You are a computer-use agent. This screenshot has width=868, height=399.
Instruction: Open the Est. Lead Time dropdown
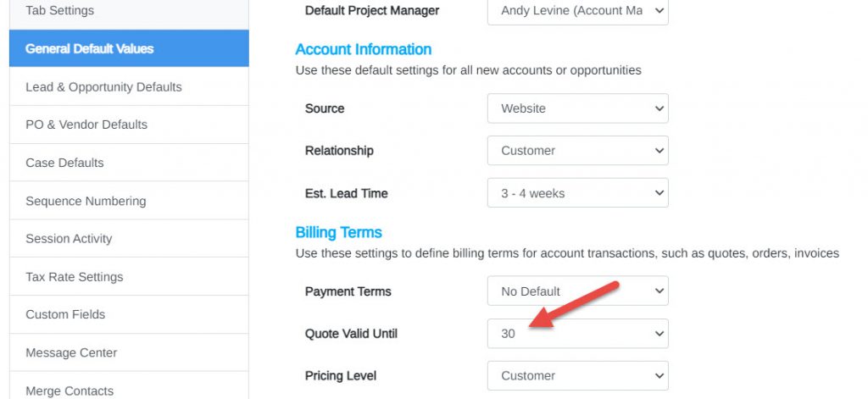click(577, 193)
